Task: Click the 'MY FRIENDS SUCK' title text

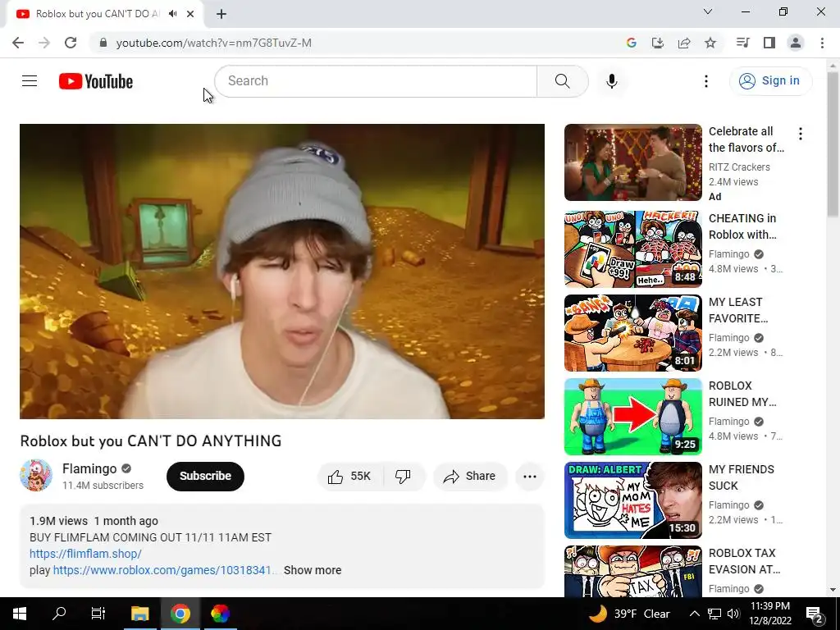Action: (741, 477)
